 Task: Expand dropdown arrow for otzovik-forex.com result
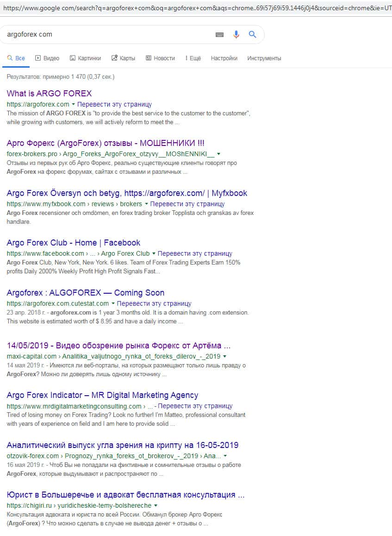click(x=225, y=456)
